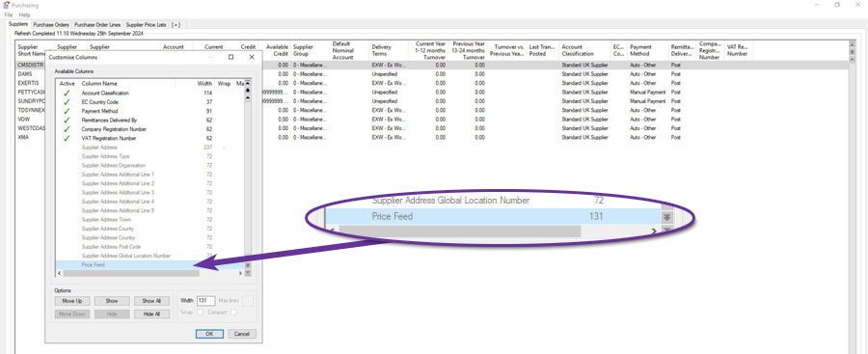Screen dimensions: 868x354
Task: Sort by Default Nominal Account header
Action: point(349,50)
